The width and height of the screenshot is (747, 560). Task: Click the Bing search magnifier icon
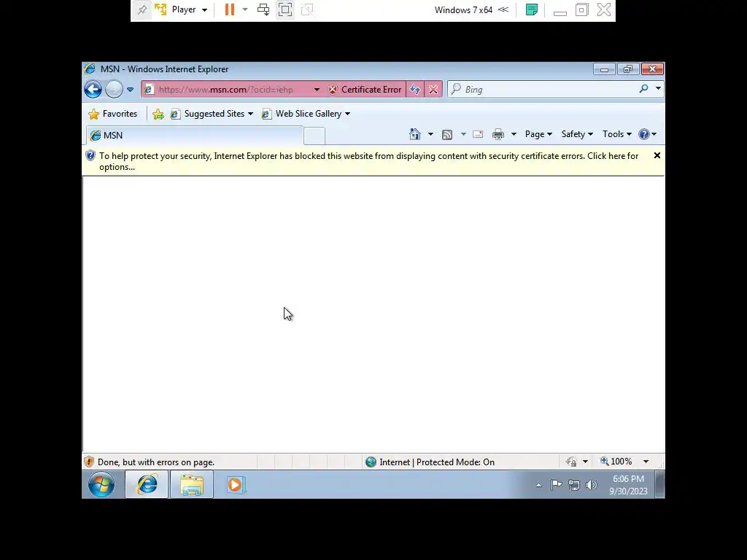click(643, 88)
